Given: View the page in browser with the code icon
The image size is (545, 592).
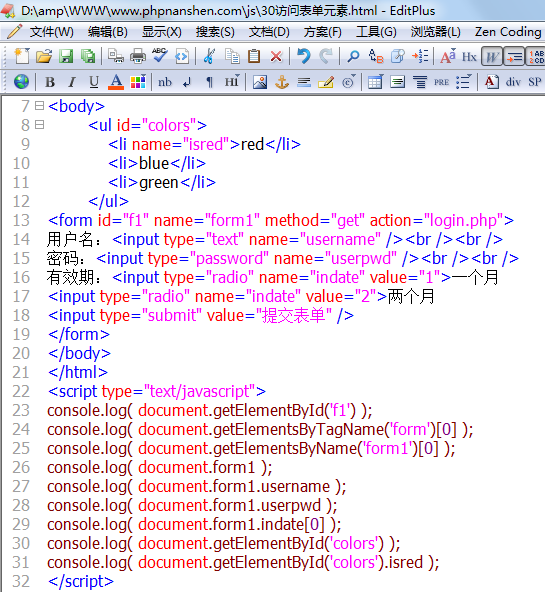Looking at the screenshot, I should pyautogui.click(x=182, y=57).
